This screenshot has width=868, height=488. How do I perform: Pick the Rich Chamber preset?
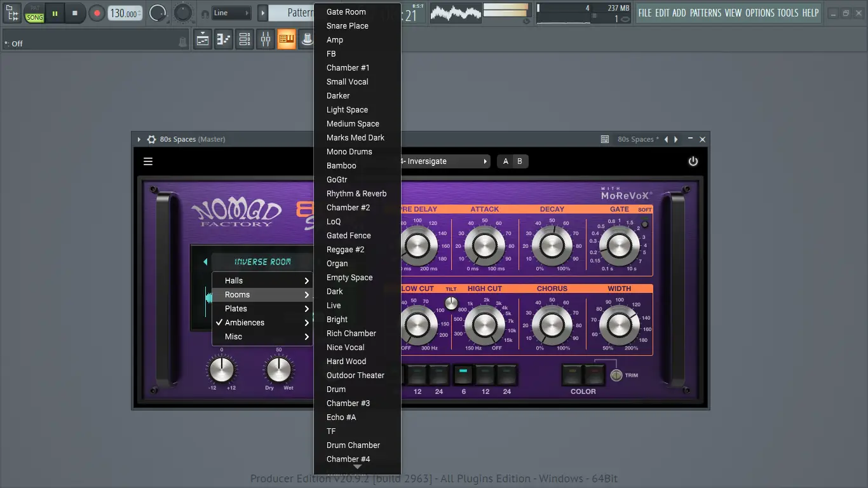tap(357, 334)
